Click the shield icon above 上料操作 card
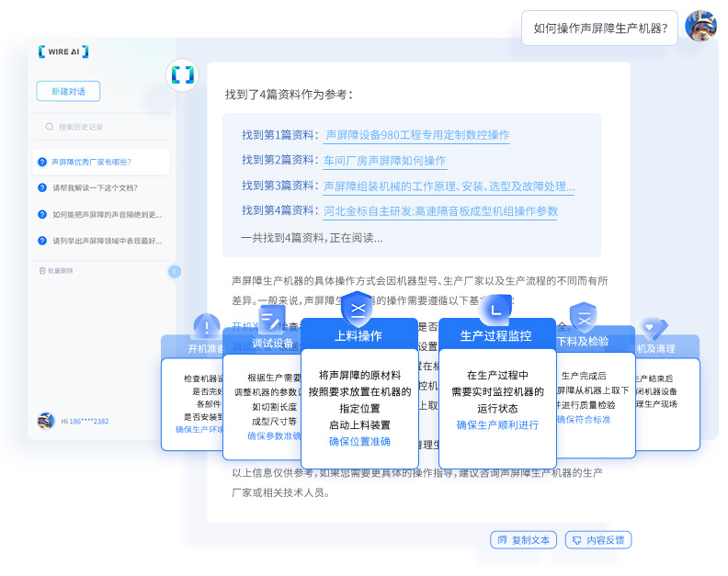728x576 pixels. [x=356, y=309]
